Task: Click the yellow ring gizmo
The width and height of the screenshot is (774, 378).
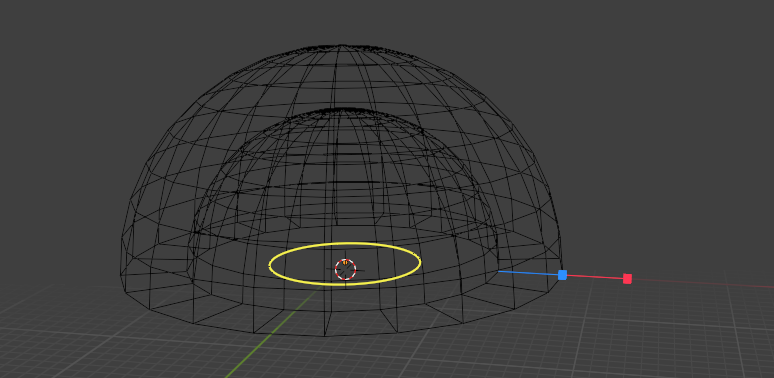Action: pos(345,264)
